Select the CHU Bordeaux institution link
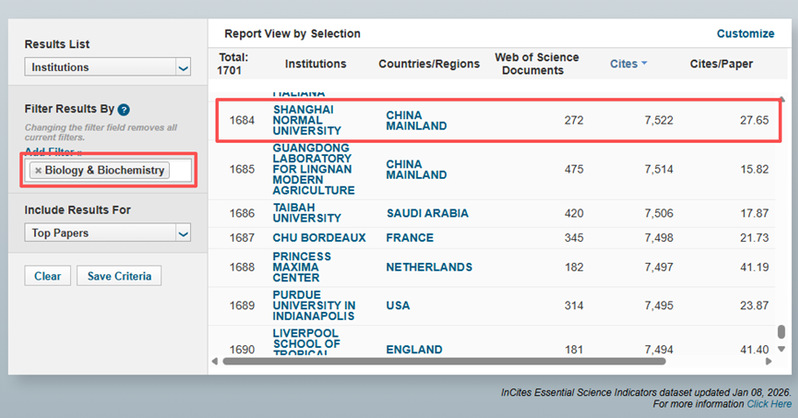Screen dimensions: 798x418 pyautogui.click(x=319, y=238)
